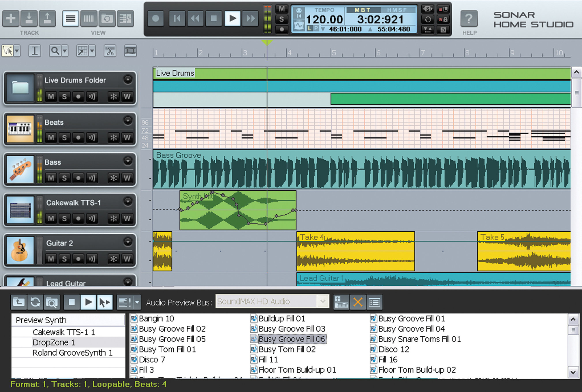Click the Rewind button in transport
This screenshot has height=392, width=582.
coord(196,18)
